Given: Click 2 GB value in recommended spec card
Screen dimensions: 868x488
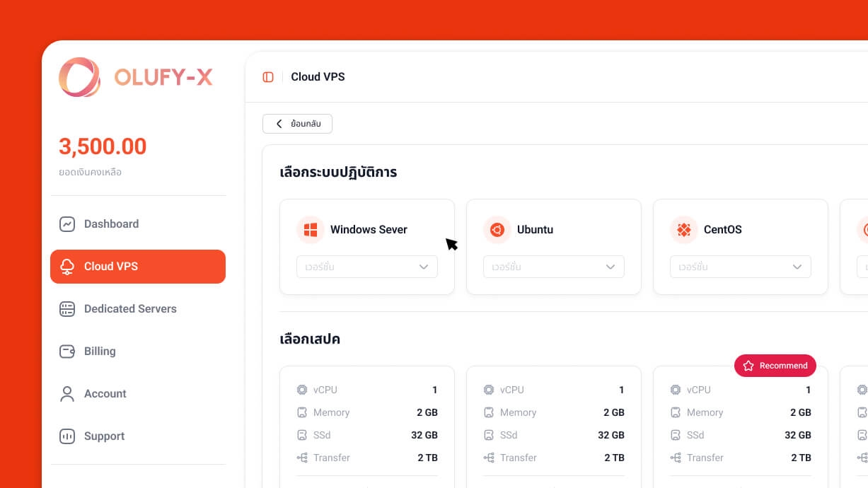Looking at the screenshot, I should 801,412.
